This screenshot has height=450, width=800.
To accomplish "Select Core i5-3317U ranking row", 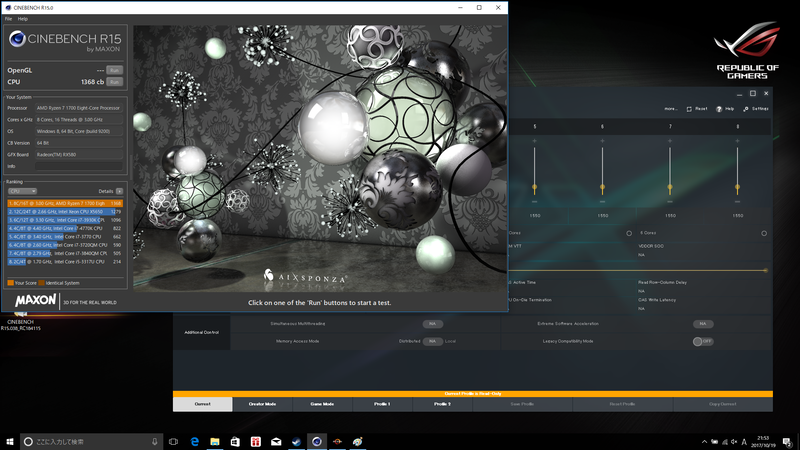I will tap(65, 262).
